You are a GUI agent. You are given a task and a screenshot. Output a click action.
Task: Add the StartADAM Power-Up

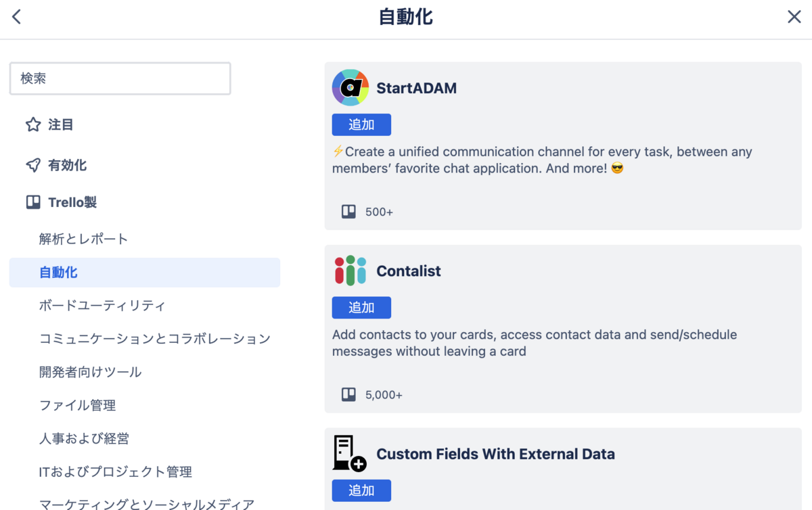point(361,124)
